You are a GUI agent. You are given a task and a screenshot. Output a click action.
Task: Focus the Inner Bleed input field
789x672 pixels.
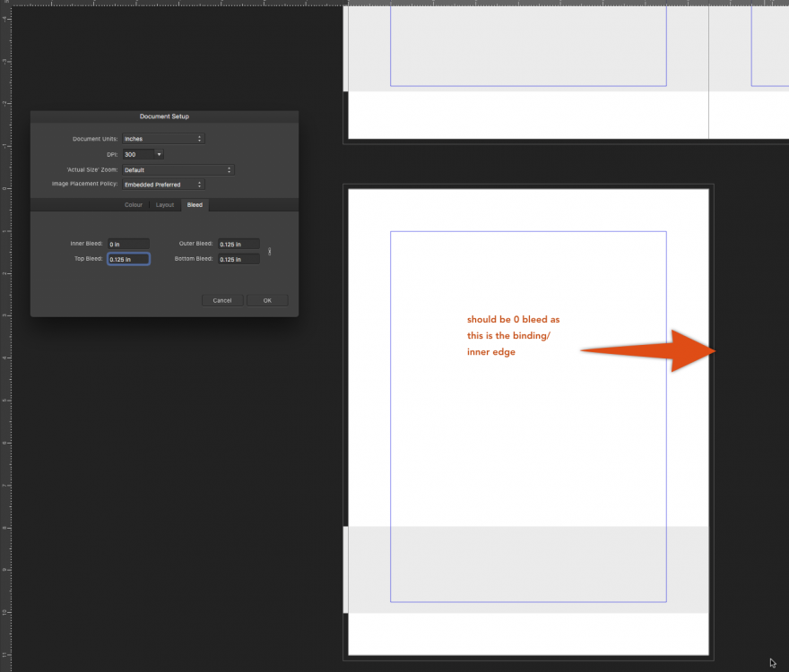coord(128,244)
